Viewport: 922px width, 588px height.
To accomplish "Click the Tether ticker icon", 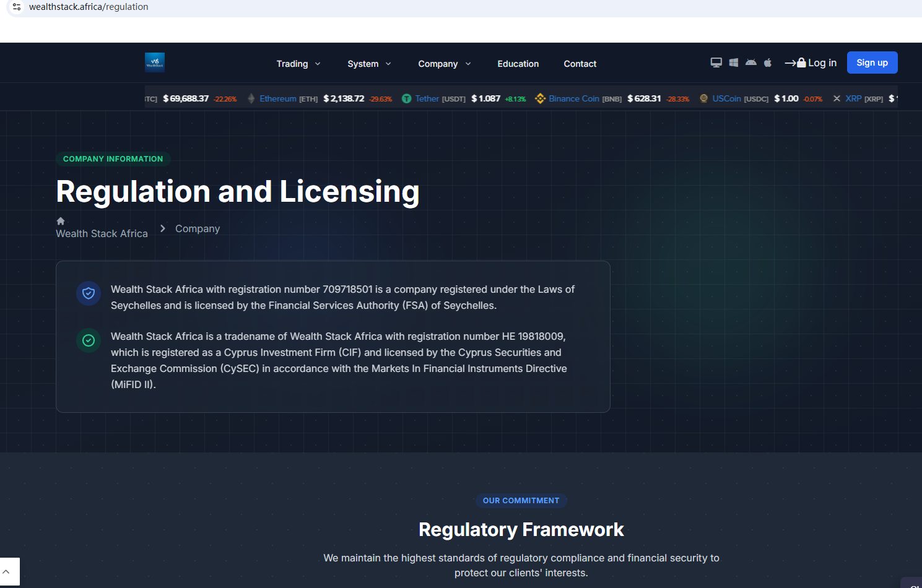I will tap(406, 98).
